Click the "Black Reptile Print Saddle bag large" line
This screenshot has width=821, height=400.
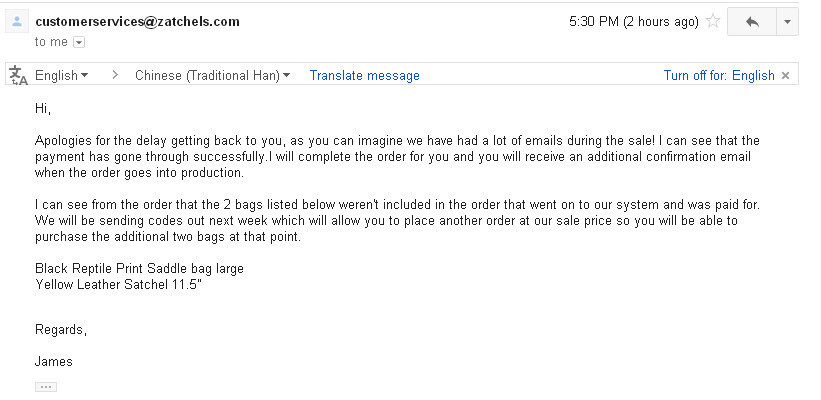coord(139,268)
